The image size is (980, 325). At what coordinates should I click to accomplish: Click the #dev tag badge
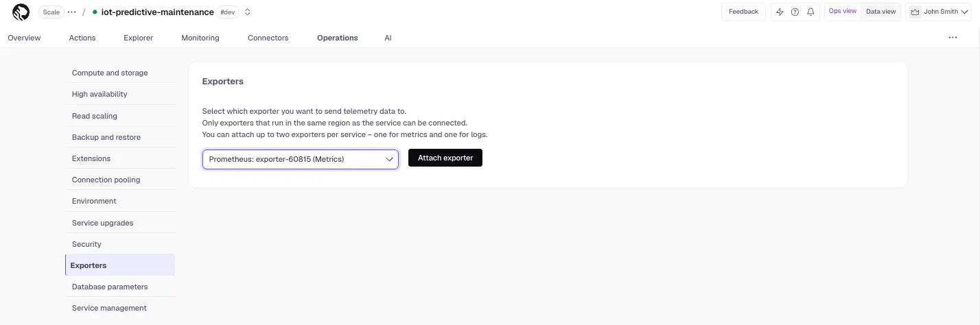coord(227,12)
